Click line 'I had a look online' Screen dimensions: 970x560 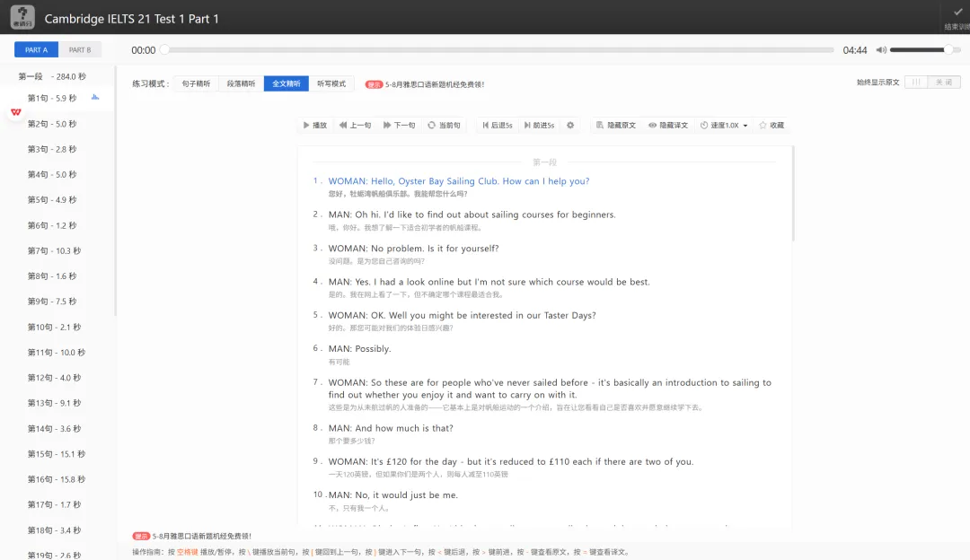coord(489,281)
